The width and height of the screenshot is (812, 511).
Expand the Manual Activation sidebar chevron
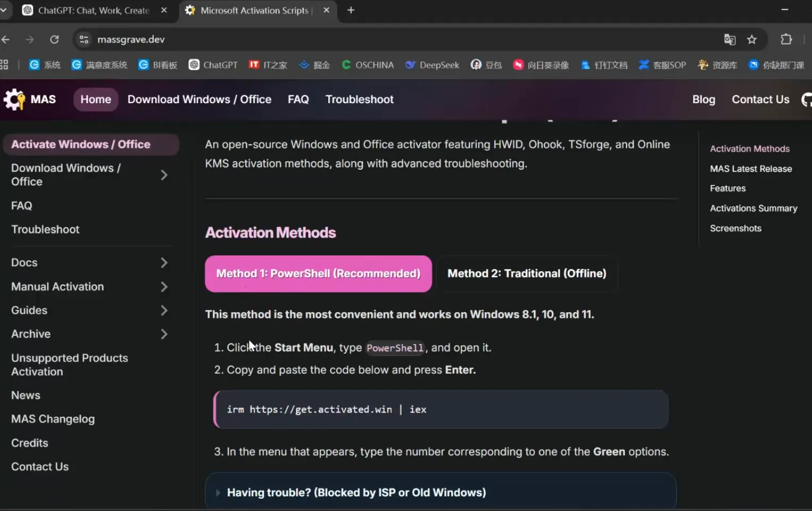tap(164, 287)
